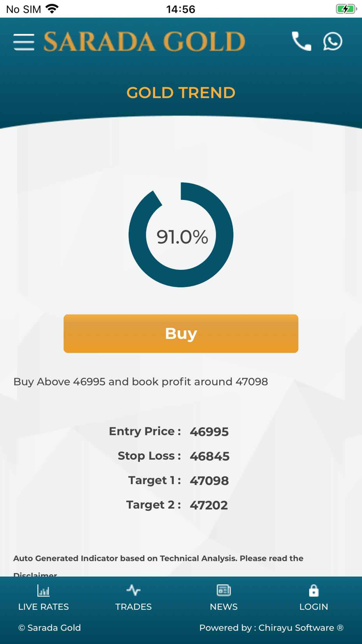Screen dimensions: 362x644
Task: Tap the phone call icon
Action: (301, 41)
